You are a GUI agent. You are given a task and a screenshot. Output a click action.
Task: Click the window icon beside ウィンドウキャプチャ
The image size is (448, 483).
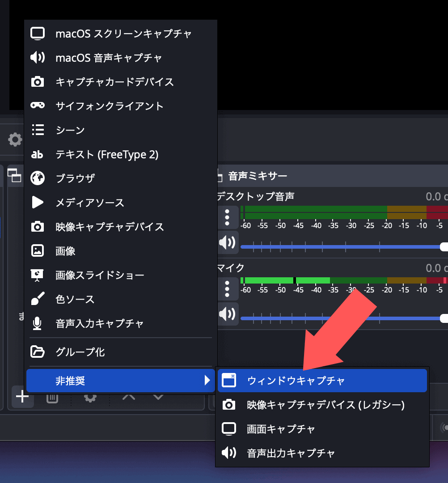click(229, 381)
